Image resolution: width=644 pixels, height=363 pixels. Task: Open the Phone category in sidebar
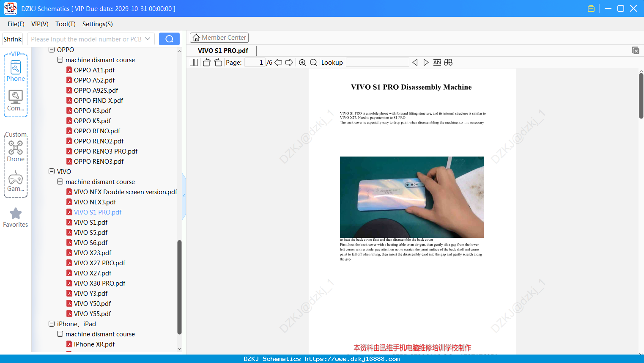click(16, 71)
